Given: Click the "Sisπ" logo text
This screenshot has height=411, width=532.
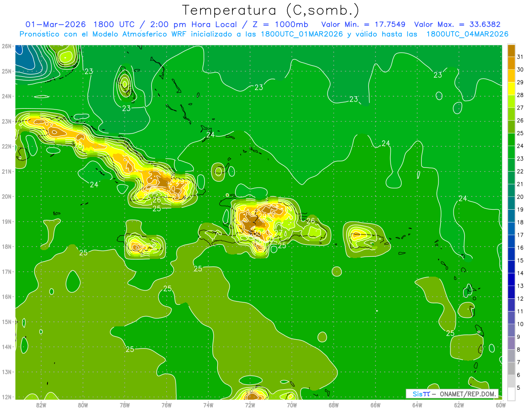Looking at the screenshot, I should (421, 394).
